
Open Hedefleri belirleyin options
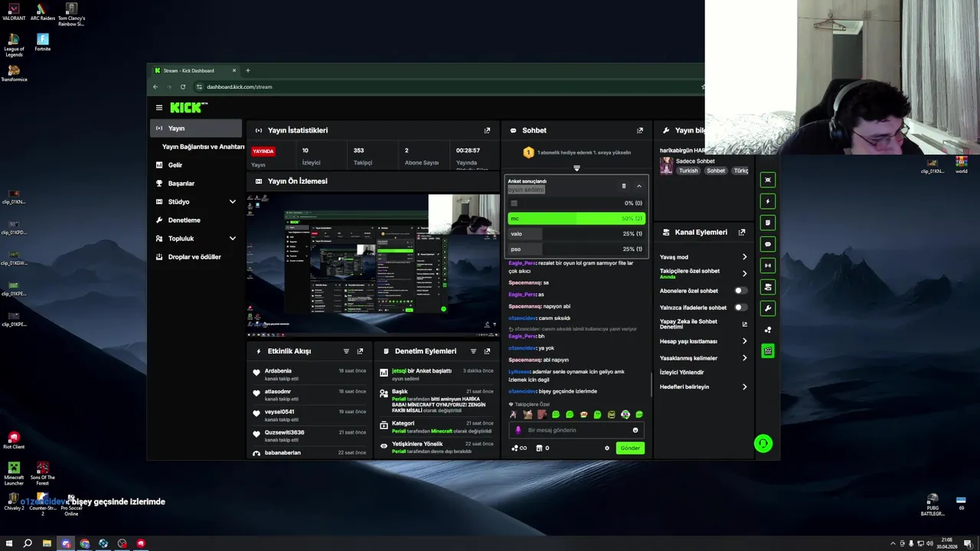click(x=744, y=387)
